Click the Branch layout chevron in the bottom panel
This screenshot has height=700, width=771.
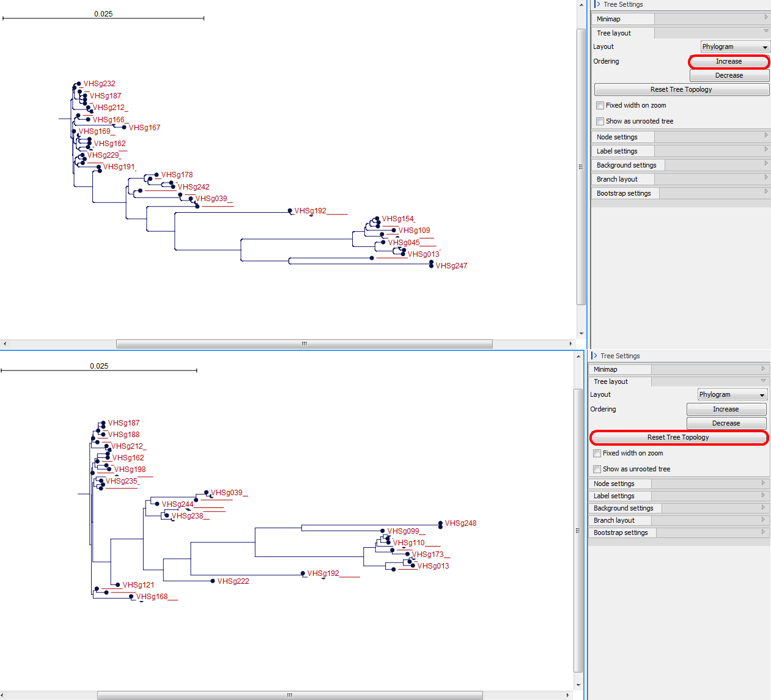[x=763, y=518]
